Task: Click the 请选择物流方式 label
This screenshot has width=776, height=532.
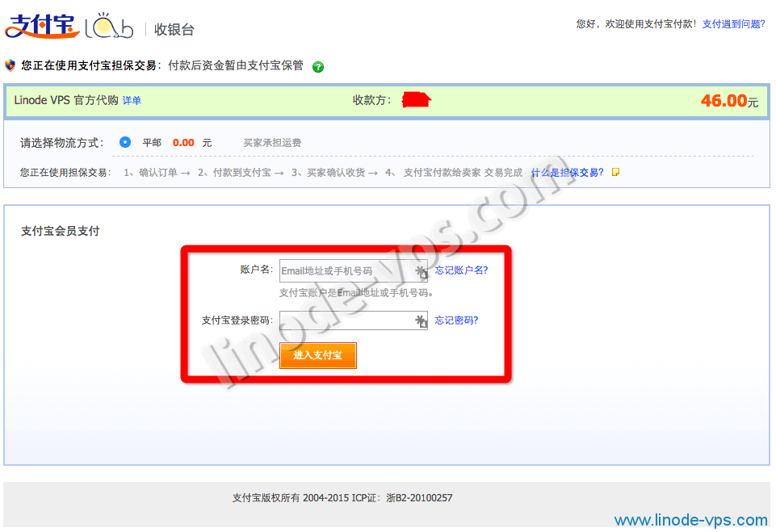Action: (x=61, y=143)
